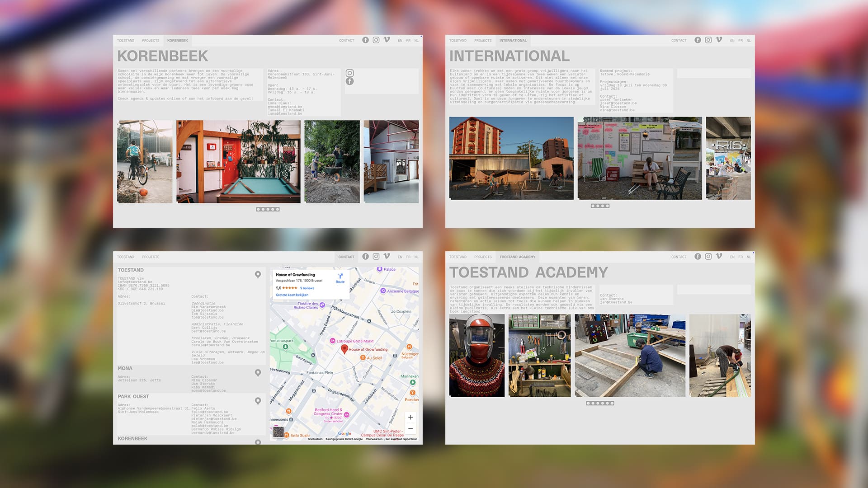Click the '9 reviews' link on map card

click(x=307, y=288)
